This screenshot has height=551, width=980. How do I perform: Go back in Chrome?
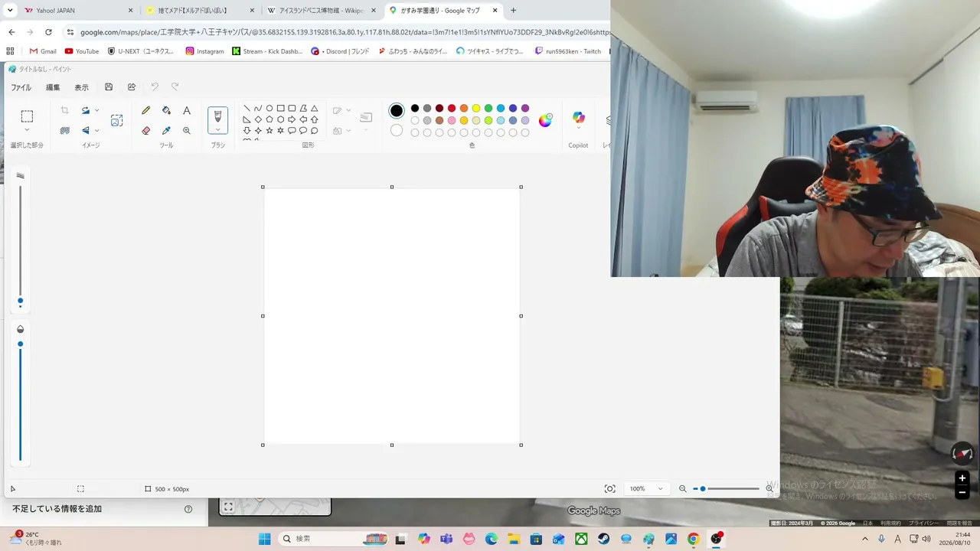tap(11, 32)
